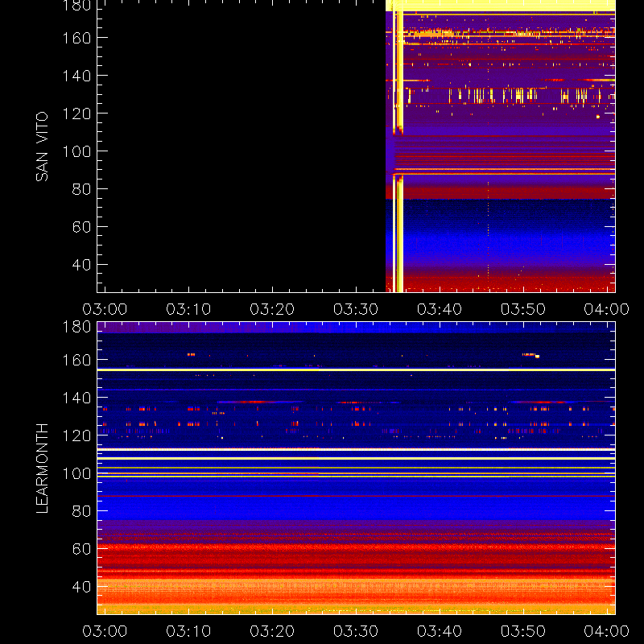The height and width of the screenshot is (644, 644).
Task: Select the 140 tick label on LEARMONTH plot
Action: click(x=76, y=398)
